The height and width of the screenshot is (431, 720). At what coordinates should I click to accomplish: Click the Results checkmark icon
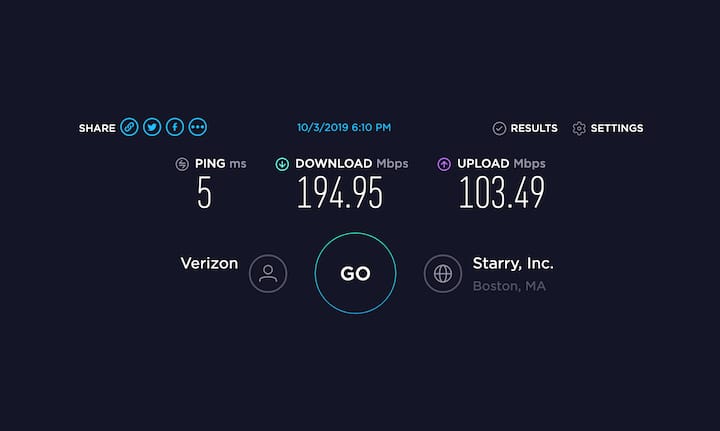tap(499, 128)
